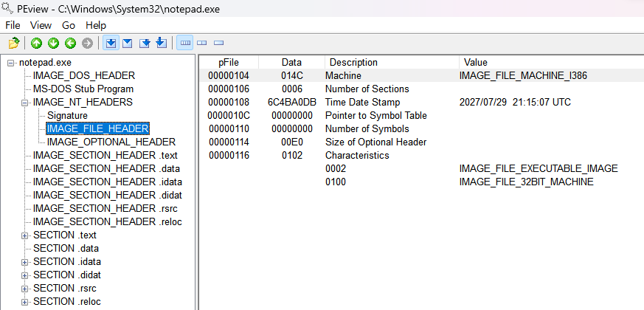644x310 pixels.
Task: Open the File menu
Action: click(13, 26)
